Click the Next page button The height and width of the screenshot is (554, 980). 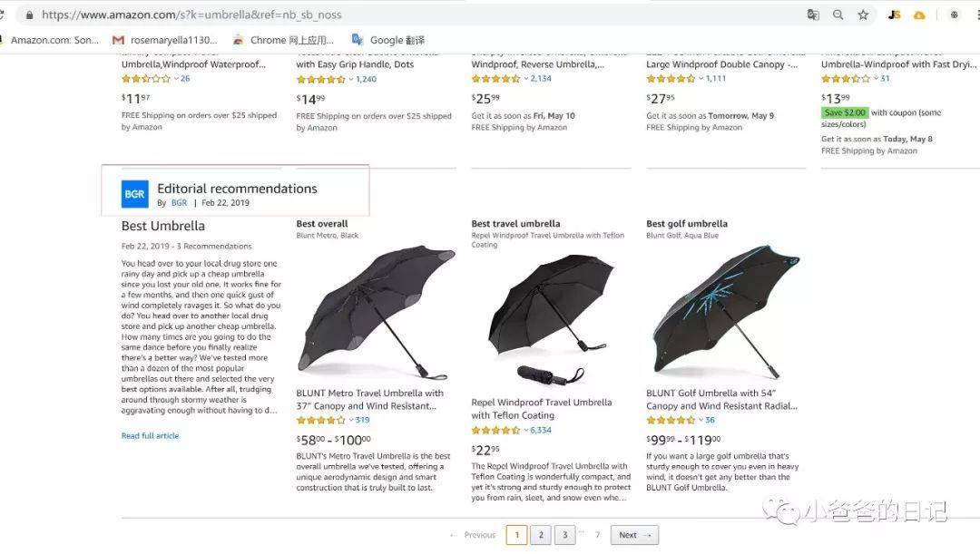pyautogui.click(x=633, y=535)
